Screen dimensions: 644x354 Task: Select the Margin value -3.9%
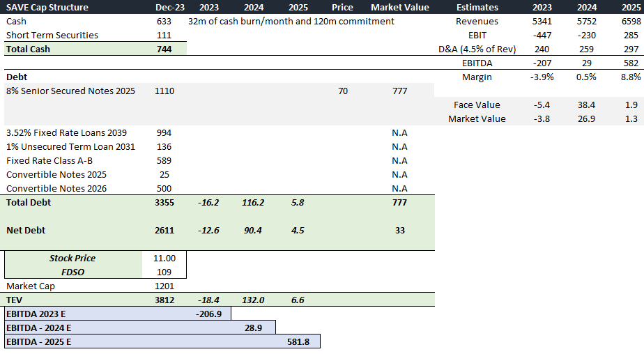point(542,77)
